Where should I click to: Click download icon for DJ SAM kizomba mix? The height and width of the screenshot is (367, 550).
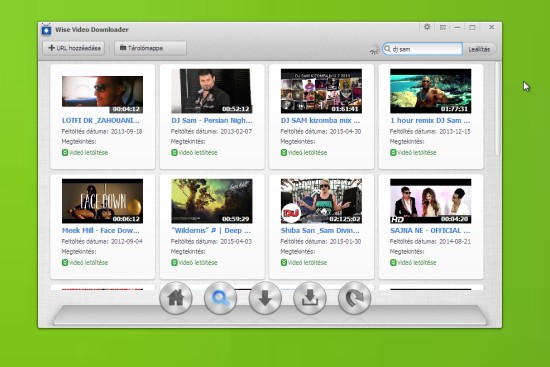point(283,152)
